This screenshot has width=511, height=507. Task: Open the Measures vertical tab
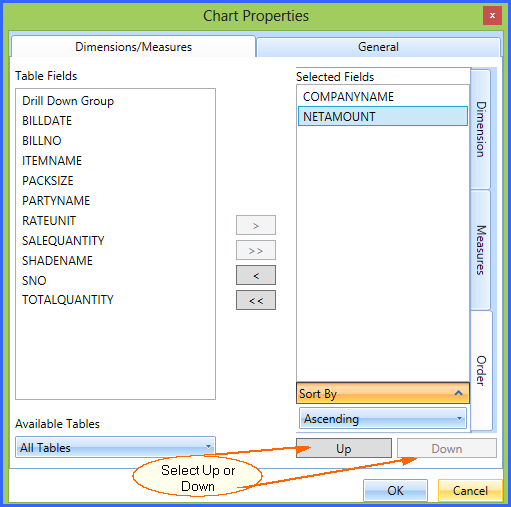pos(481,250)
